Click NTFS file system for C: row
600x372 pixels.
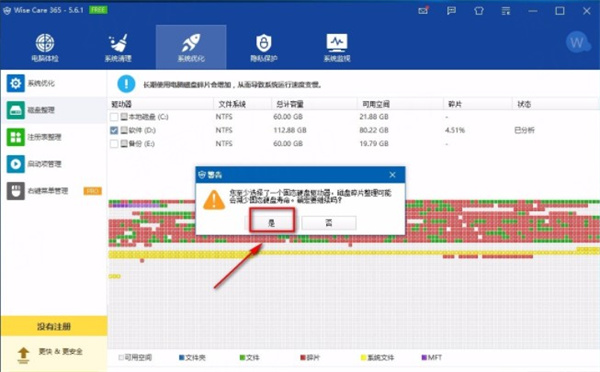224,117
